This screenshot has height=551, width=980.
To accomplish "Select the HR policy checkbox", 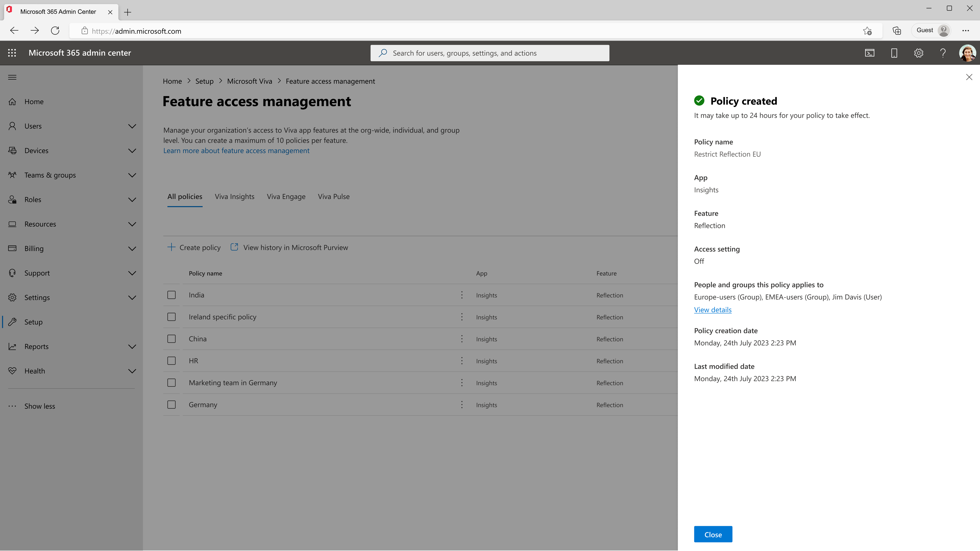I will 171,361.
